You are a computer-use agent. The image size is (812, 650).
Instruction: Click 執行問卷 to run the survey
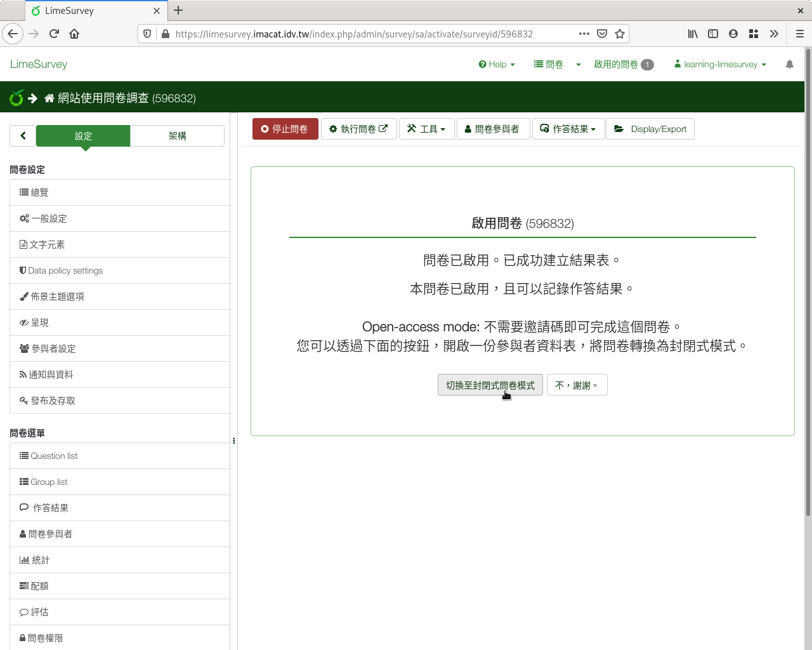[x=358, y=129]
